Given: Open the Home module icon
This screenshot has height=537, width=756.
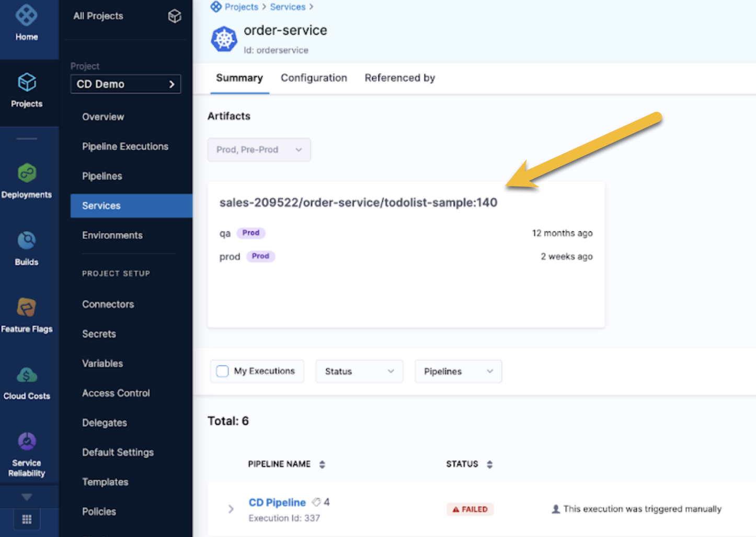Looking at the screenshot, I should (x=26, y=16).
